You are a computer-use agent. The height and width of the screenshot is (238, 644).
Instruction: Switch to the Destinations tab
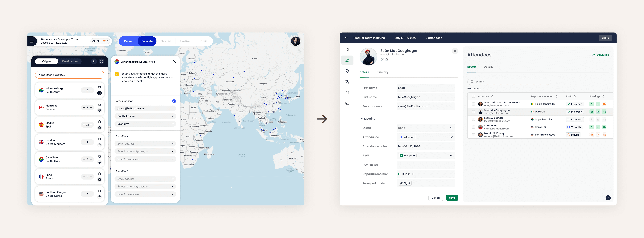point(70,61)
